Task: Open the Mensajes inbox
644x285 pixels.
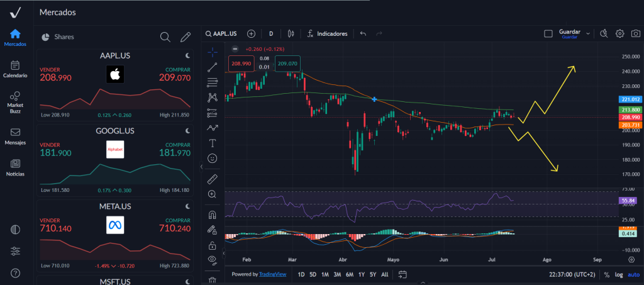Action: 15,137
